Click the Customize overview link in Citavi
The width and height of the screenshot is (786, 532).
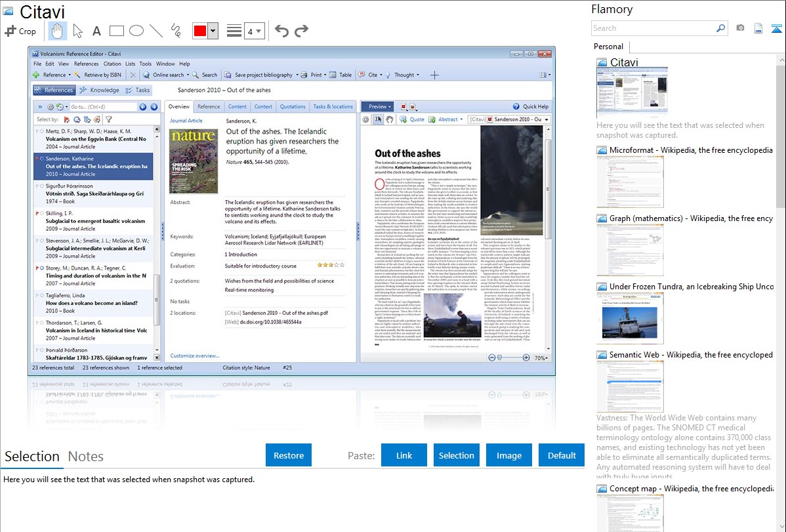pyautogui.click(x=194, y=356)
